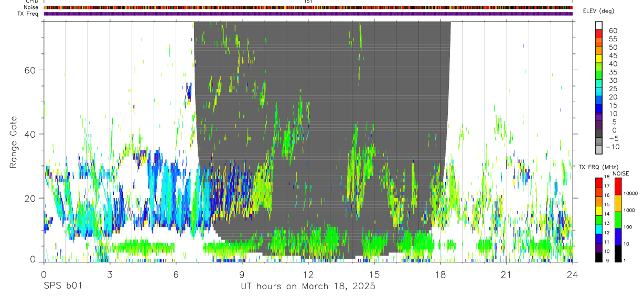Click the 12 tick label on UT hours axis
Screen dimensions: 644x297
click(308, 274)
